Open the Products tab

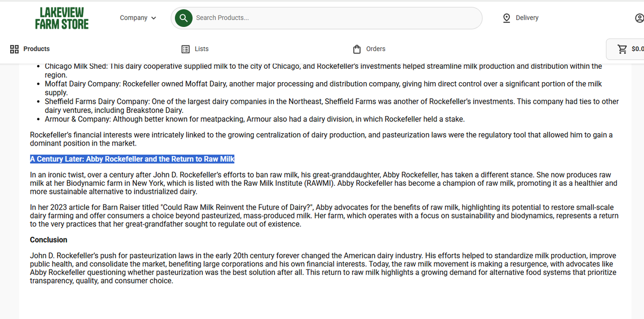click(x=36, y=49)
